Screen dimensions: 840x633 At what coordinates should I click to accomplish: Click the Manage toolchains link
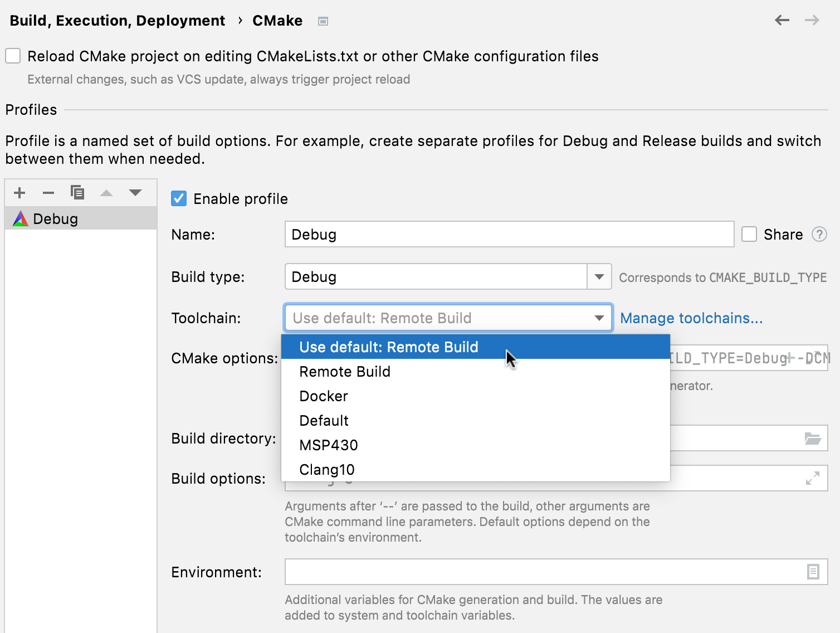click(691, 318)
